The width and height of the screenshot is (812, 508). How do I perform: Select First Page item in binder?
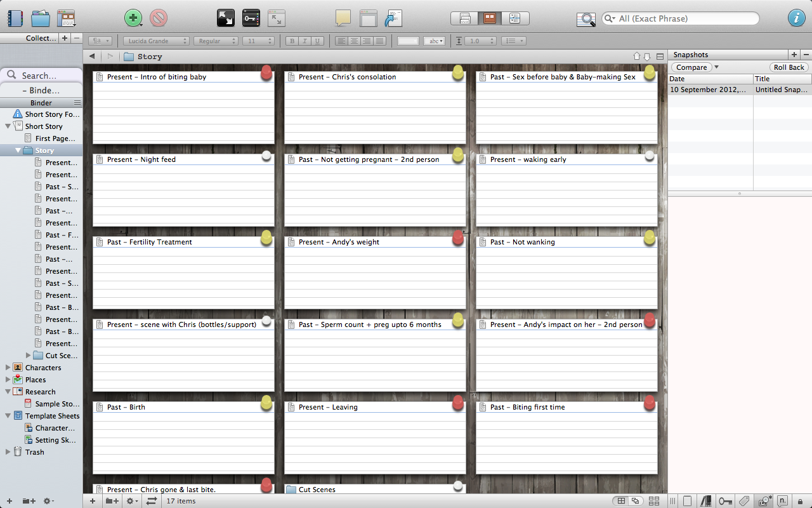pos(55,138)
